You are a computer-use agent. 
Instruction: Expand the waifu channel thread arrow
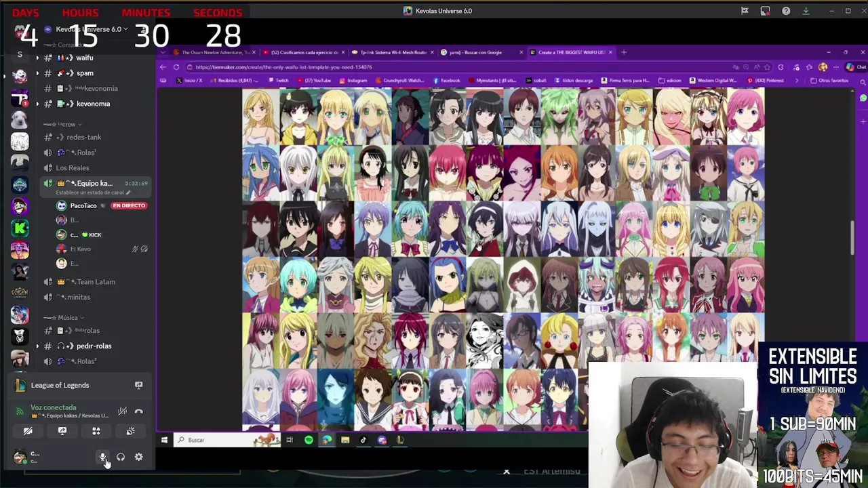(37, 58)
